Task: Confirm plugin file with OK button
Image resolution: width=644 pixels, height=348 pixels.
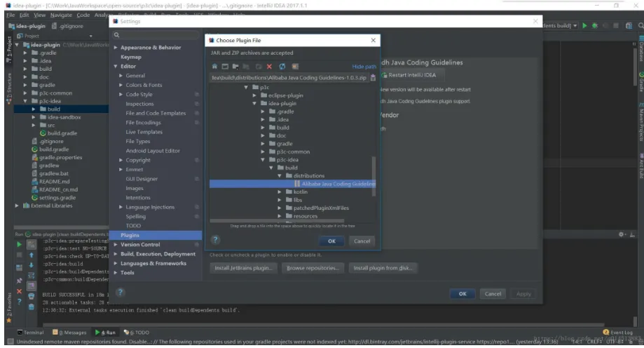Action: point(332,241)
